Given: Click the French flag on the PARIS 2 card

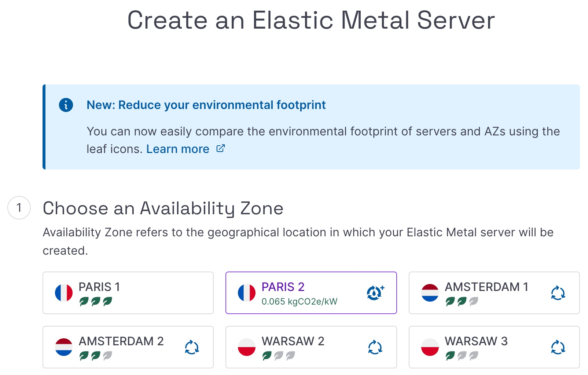Looking at the screenshot, I should tap(246, 292).
